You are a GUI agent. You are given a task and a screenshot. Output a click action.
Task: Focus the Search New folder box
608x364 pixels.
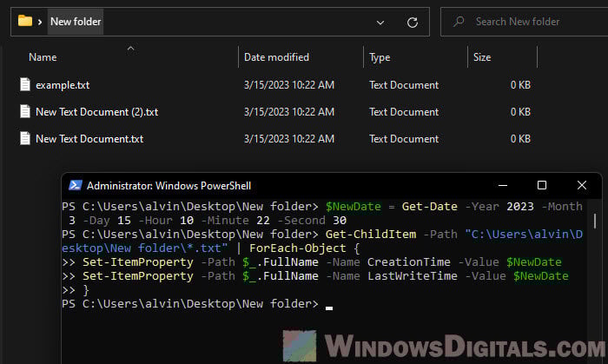click(x=525, y=22)
